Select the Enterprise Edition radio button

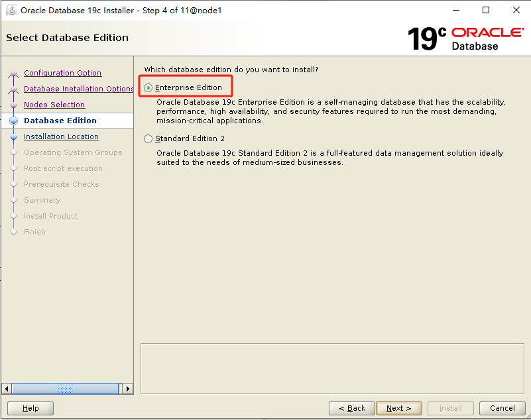point(148,87)
